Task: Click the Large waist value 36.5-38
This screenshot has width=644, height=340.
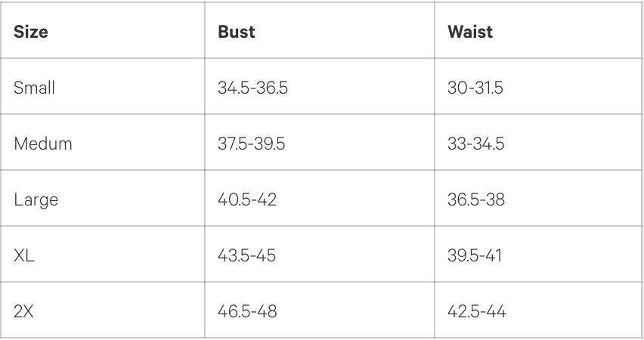Action: pos(475,200)
